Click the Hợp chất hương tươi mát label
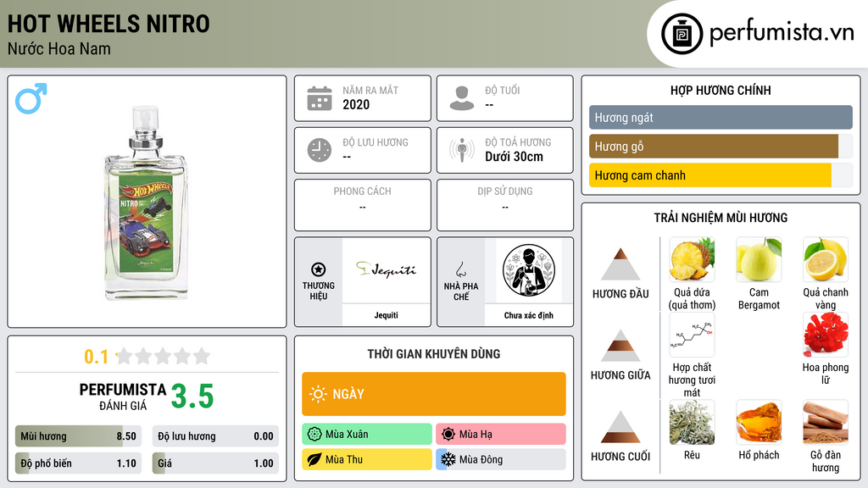Viewport: 868px width, 488px height. click(692, 380)
